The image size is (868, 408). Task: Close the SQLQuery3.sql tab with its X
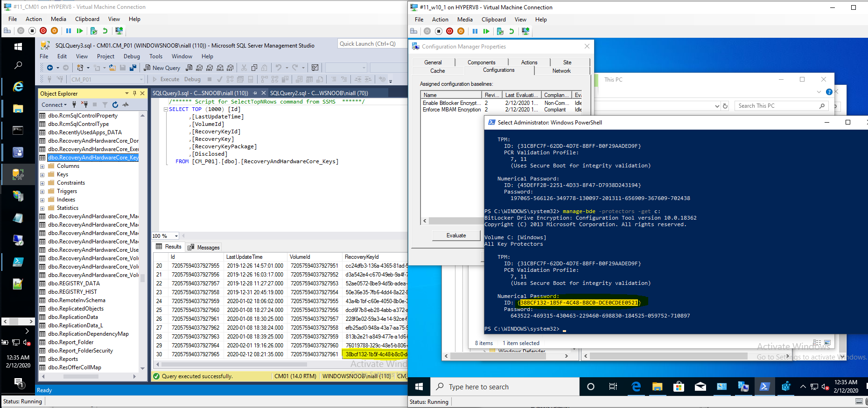(263, 93)
